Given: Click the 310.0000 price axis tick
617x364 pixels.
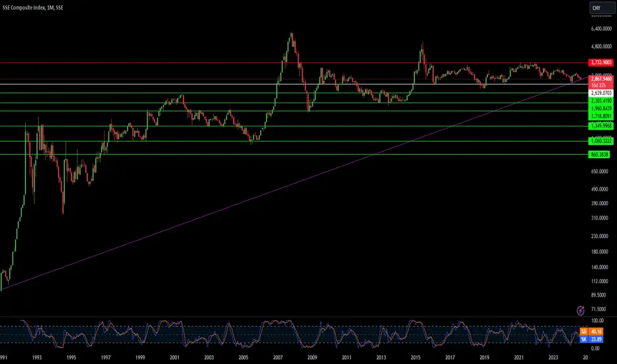Looking at the screenshot, I should coord(600,218).
